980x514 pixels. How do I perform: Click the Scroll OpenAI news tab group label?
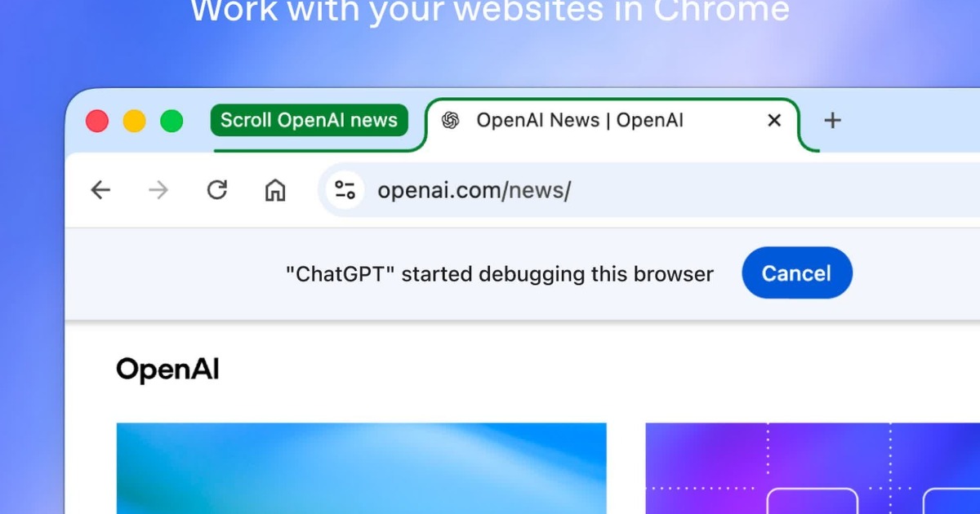click(x=309, y=121)
